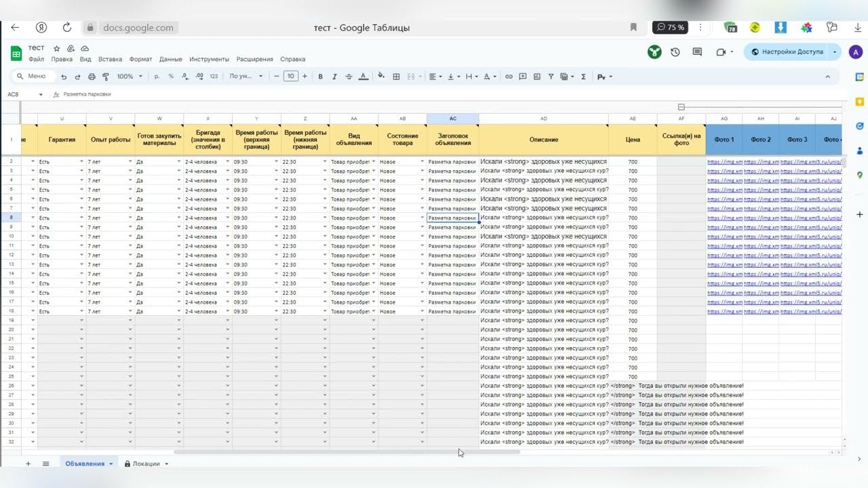
Task: Toggle bold formatting
Action: (x=321, y=77)
